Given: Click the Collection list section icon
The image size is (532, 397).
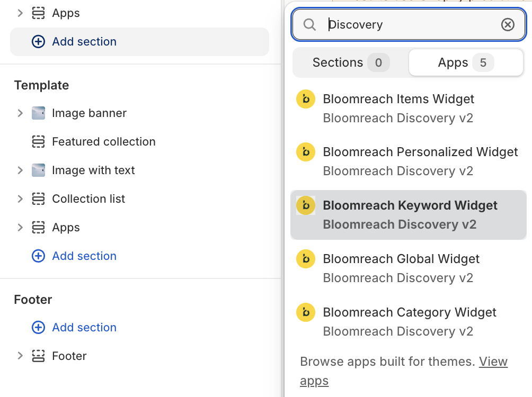Looking at the screenshot, I should (38, 198).
